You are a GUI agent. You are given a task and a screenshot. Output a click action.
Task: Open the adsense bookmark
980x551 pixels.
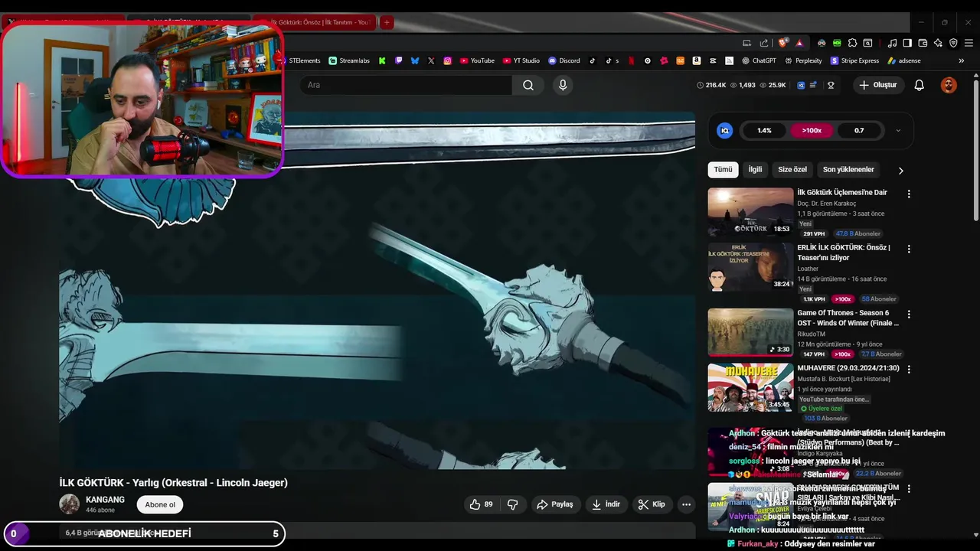pos(904,60)
